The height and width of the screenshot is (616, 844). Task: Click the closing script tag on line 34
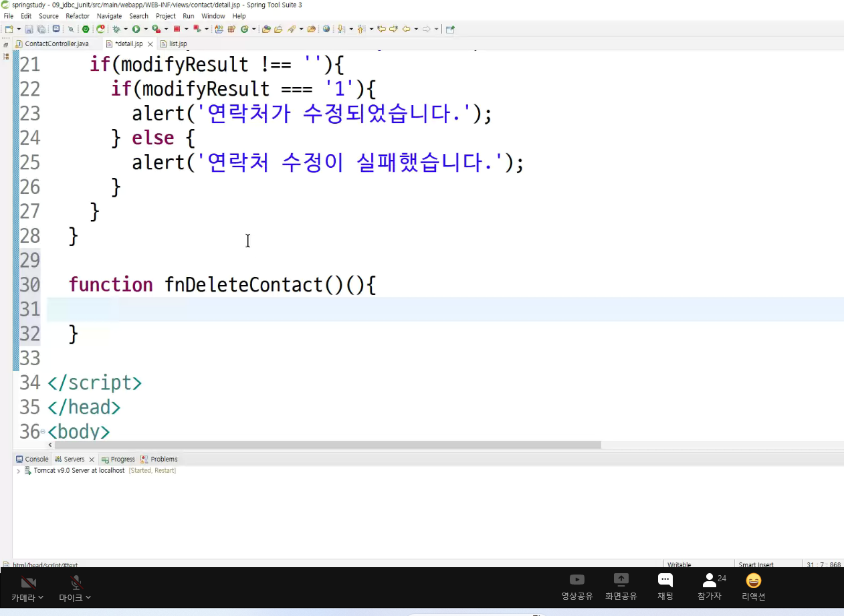[x=94, y=383]
